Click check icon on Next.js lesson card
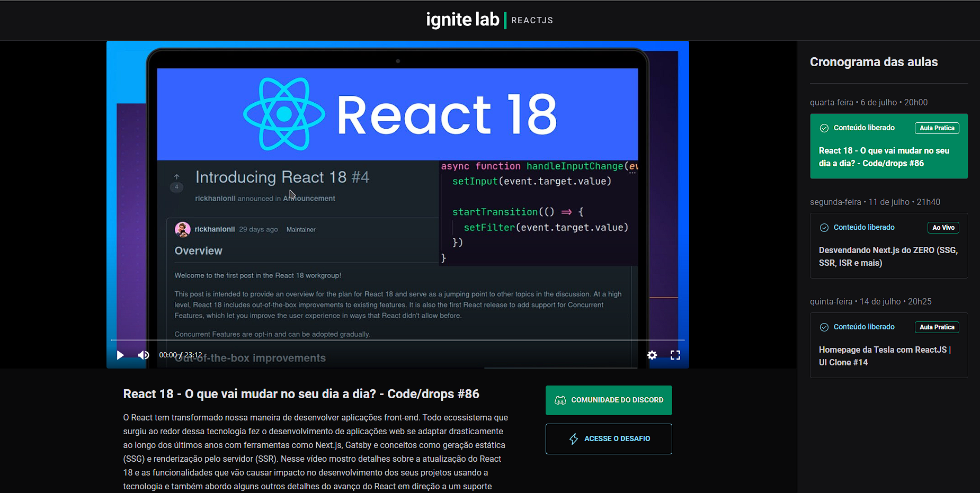 (x=824, y=228)
